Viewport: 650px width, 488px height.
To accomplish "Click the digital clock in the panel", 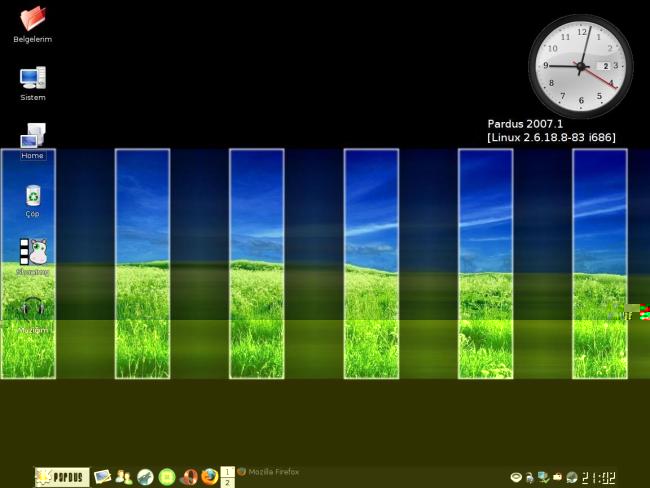I will 599,478.
